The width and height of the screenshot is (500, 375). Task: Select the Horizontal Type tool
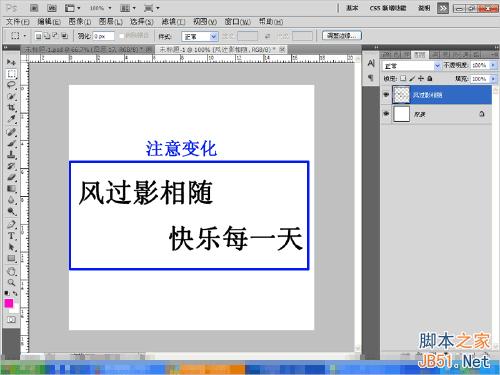click(x=11, y=236)
